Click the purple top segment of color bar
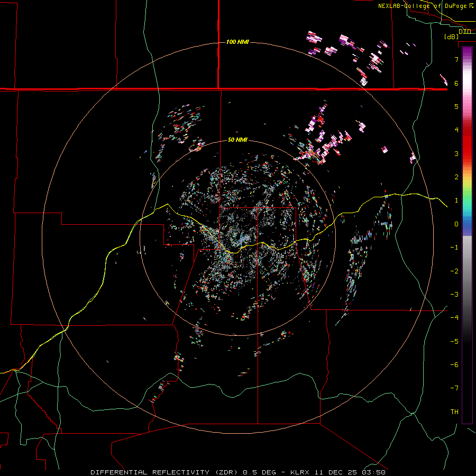 [467, 52]
